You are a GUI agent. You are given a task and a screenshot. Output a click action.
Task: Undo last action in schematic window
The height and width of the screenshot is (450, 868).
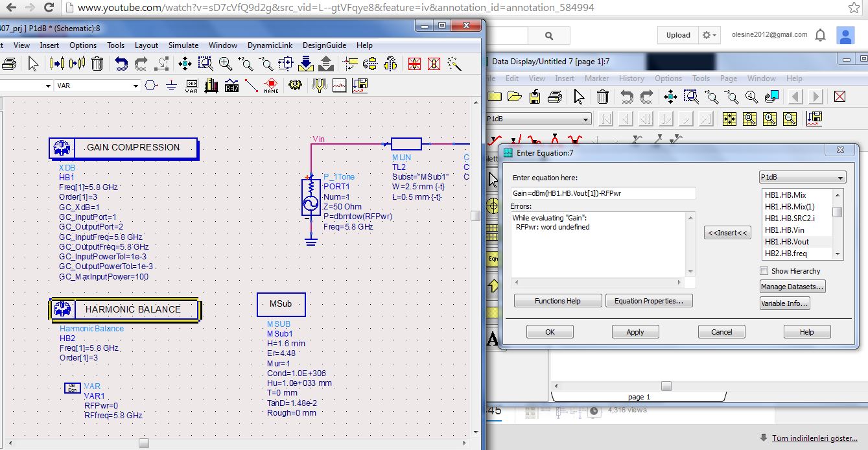[x=121, y=64]
